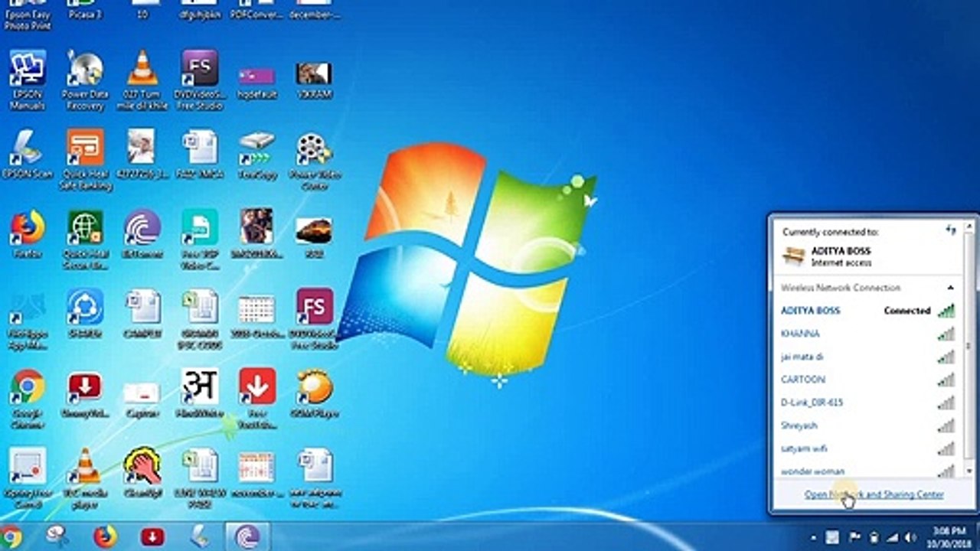Screen dimensions: 980x551
Task: Select the 'jai mata di' network
Action: tap(867, 357)
